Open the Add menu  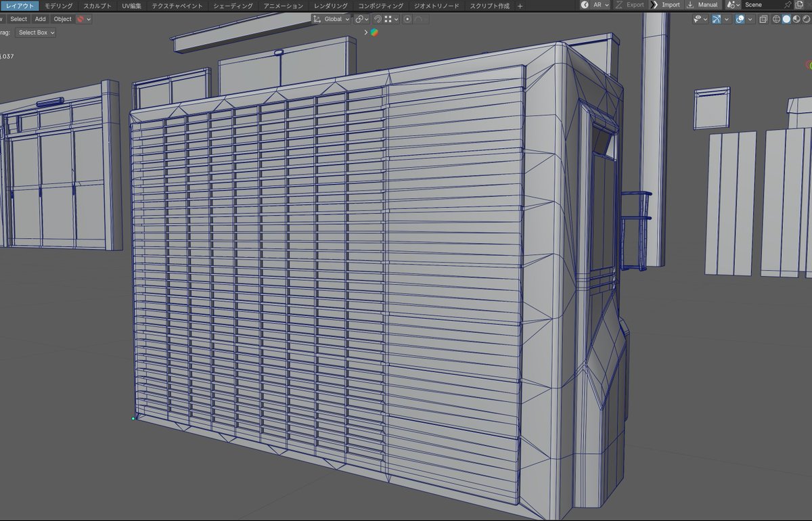pos(41,19)
